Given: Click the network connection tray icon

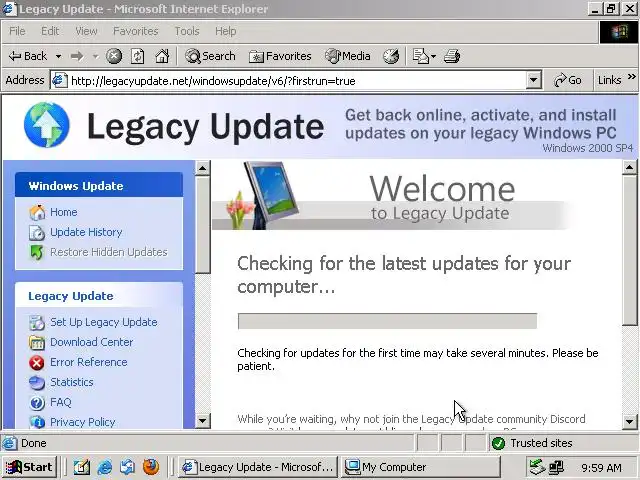Looking at the screenshot, I should tap(557, 467).
